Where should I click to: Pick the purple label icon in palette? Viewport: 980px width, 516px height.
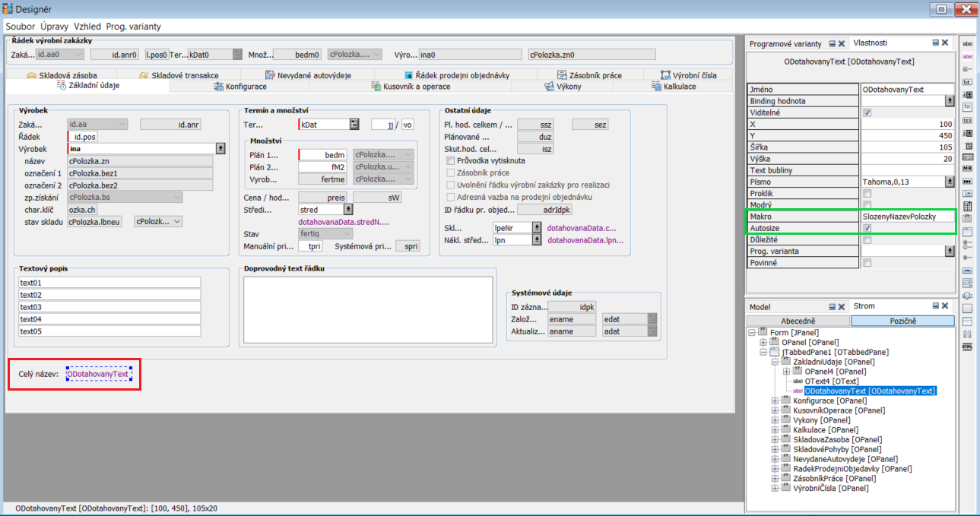point(967,56)
